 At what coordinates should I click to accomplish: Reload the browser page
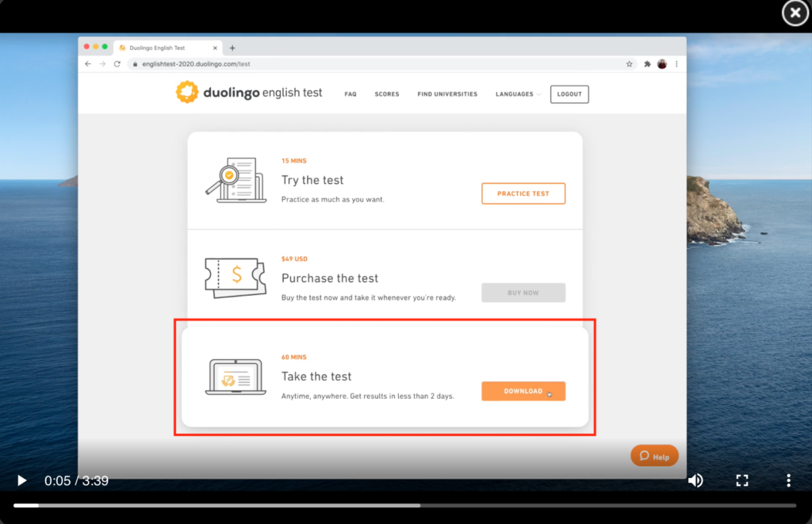tap(117, 63)
